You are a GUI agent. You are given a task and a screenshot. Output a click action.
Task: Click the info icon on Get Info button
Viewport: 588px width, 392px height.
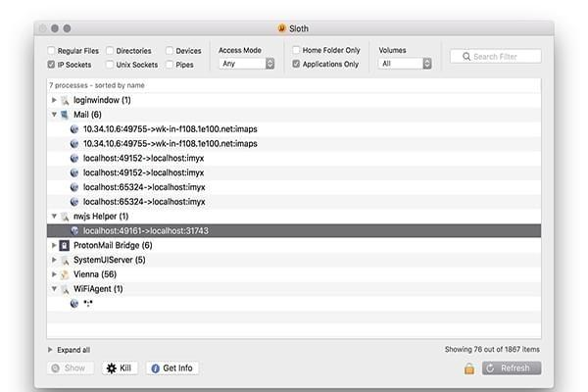tap(155, 368)
